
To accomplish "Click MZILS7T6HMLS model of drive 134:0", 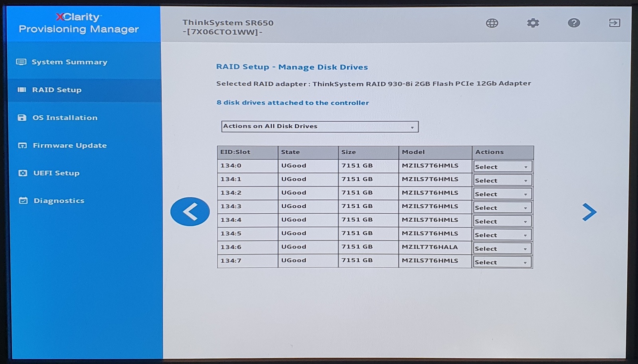I will (x=435, y=165).
